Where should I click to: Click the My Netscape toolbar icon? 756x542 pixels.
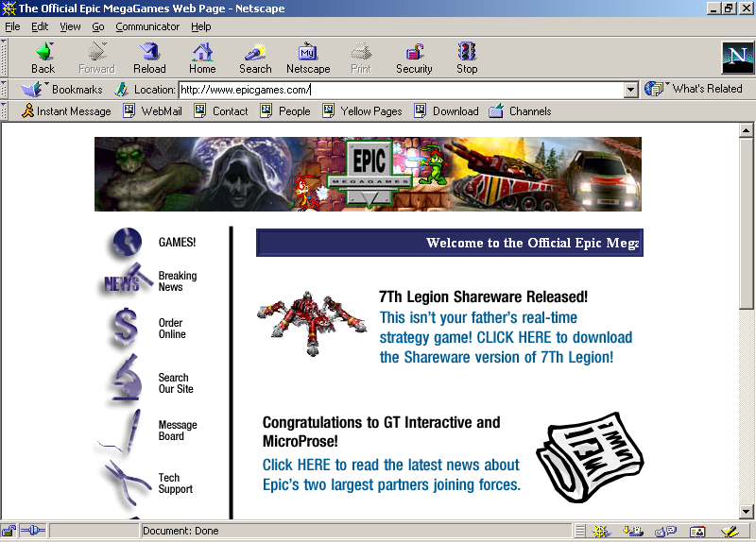pyautogui.click(x=308, y=52)
